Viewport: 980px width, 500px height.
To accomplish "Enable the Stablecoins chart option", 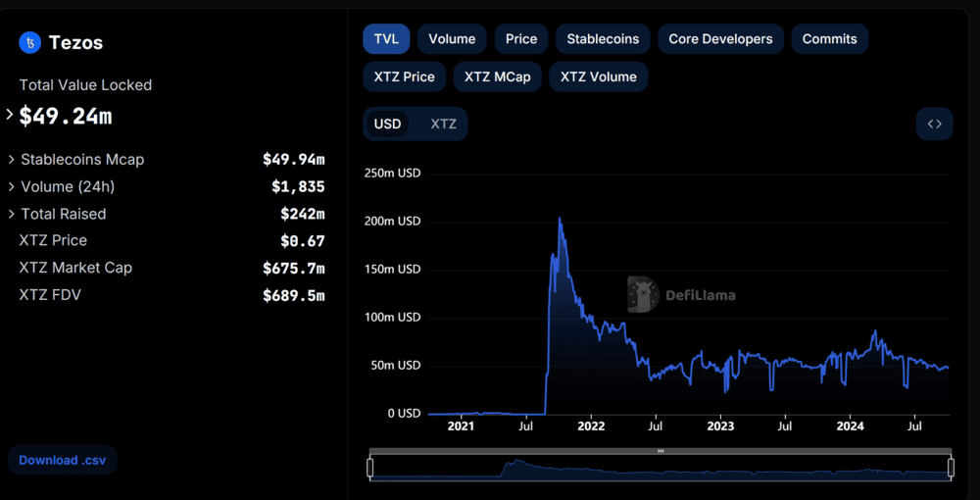I will coord(603,39).
